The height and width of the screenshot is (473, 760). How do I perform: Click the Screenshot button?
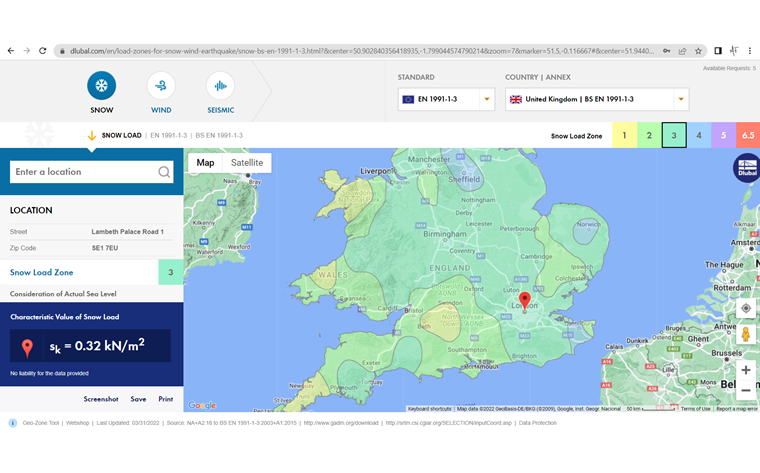[x=101, y=399]
